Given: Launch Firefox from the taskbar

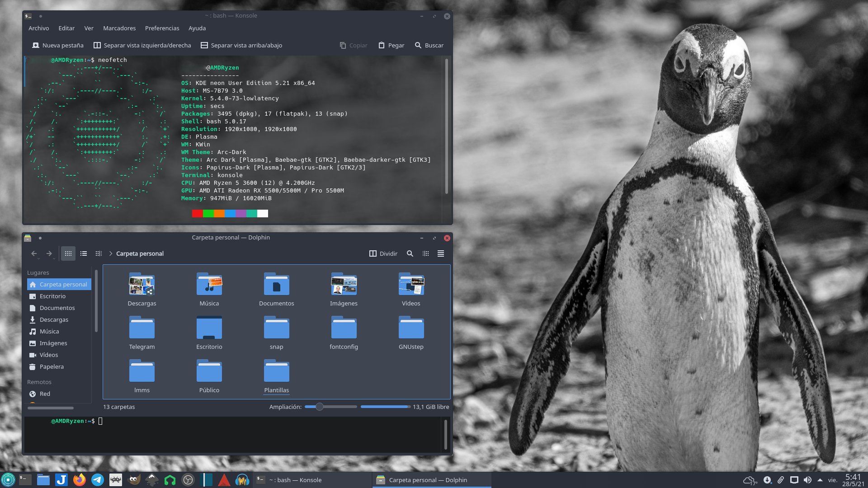Looking at the screenshot, I should (80, 479).
